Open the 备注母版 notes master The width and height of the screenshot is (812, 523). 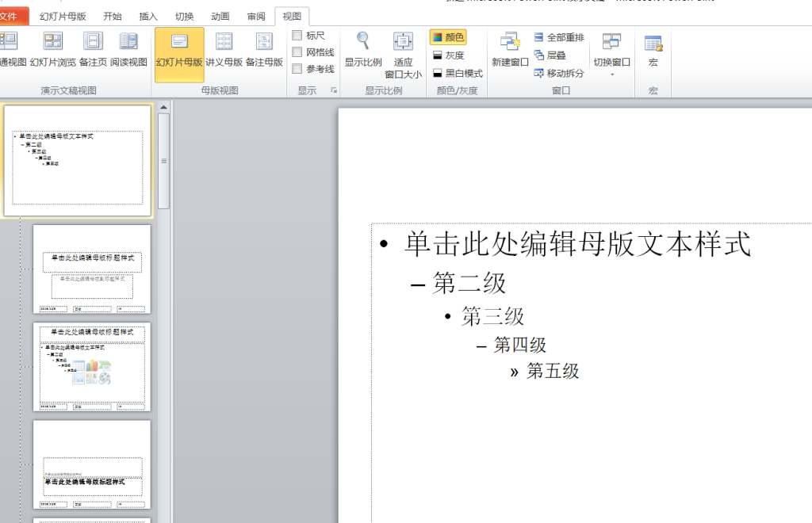click(x=264, y=50)
